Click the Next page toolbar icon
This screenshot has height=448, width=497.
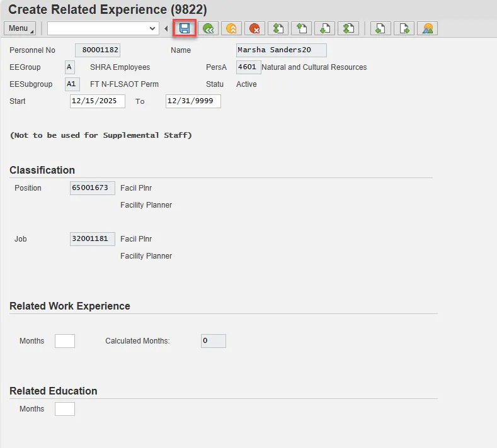click(x=325, y=28)
